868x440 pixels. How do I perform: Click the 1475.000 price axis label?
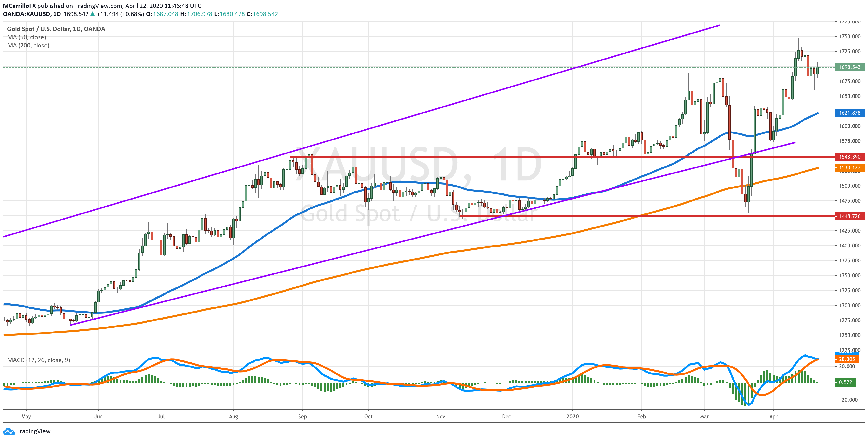click(849, 201)
